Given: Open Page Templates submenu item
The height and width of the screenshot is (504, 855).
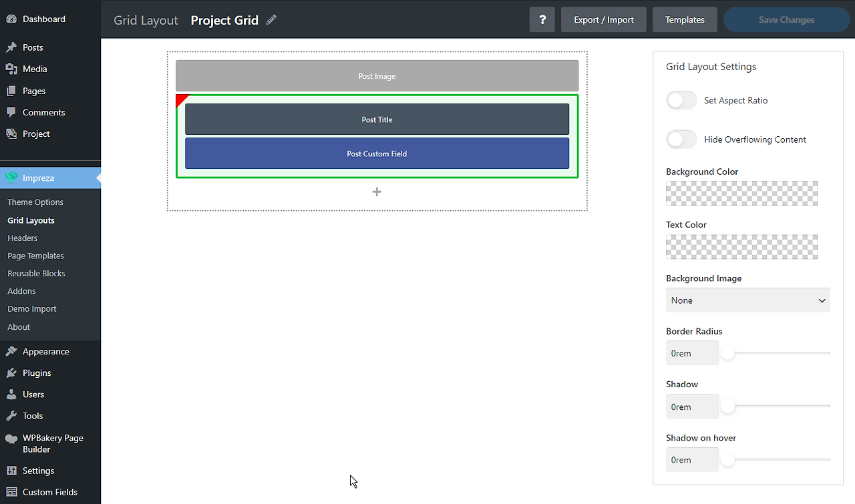Looking at the screenshot, I should point(35,256).
